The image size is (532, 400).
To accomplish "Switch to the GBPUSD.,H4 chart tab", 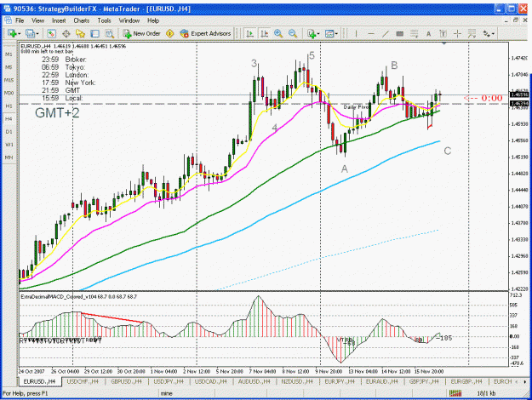I will click(x=126, y=381).
